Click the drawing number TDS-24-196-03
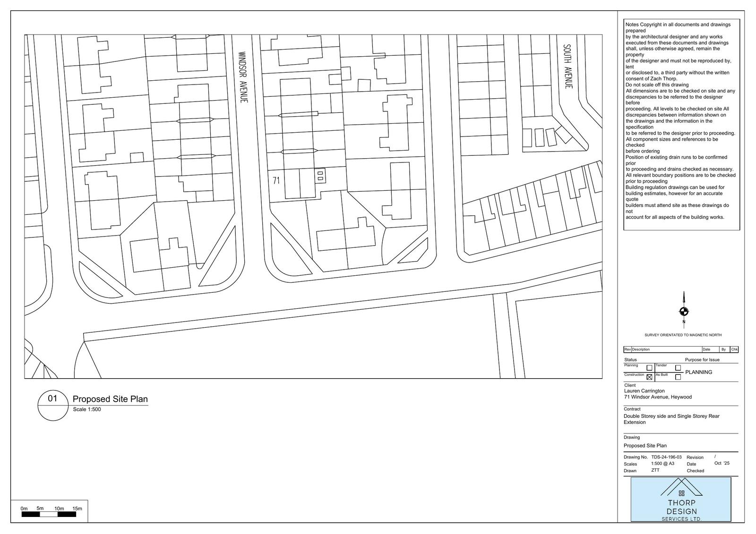 pos(666,457)
